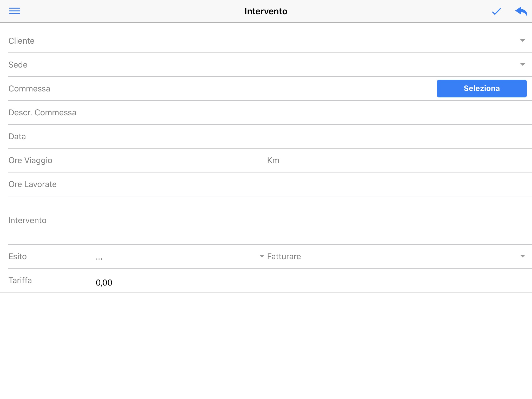The image size is (532, 399).
Task: Click the Tariffa label
Action: coord(20,280)
